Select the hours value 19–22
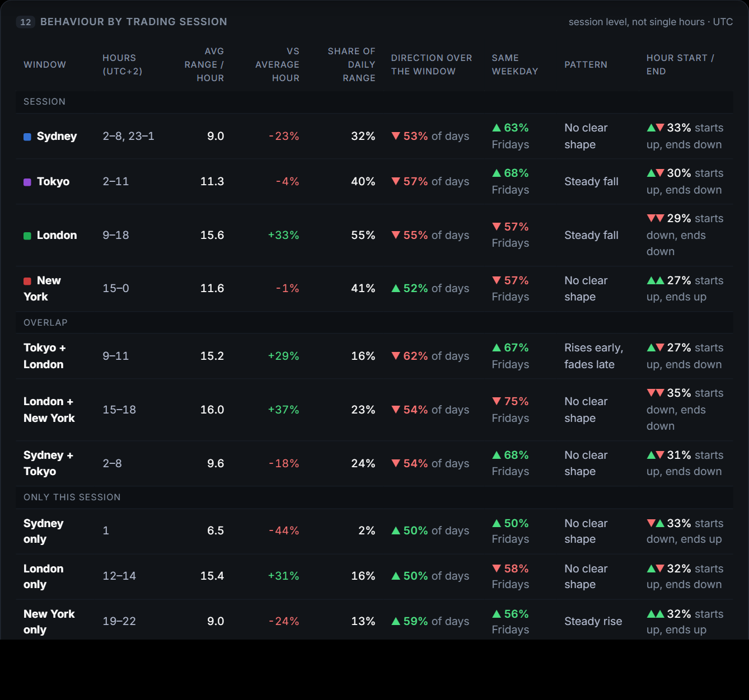This screenshot has width=749, height=700. 119,621
